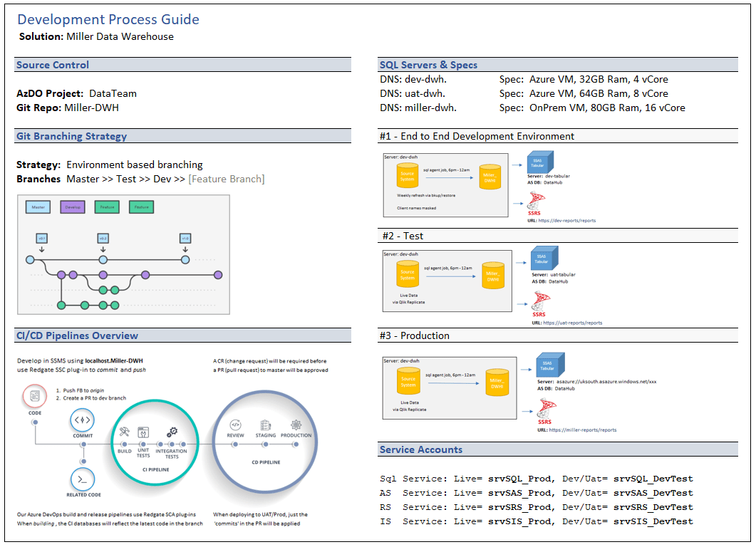
Task: Click the UNIT TESTS wrench window icon
Action: tap(143, 432)
